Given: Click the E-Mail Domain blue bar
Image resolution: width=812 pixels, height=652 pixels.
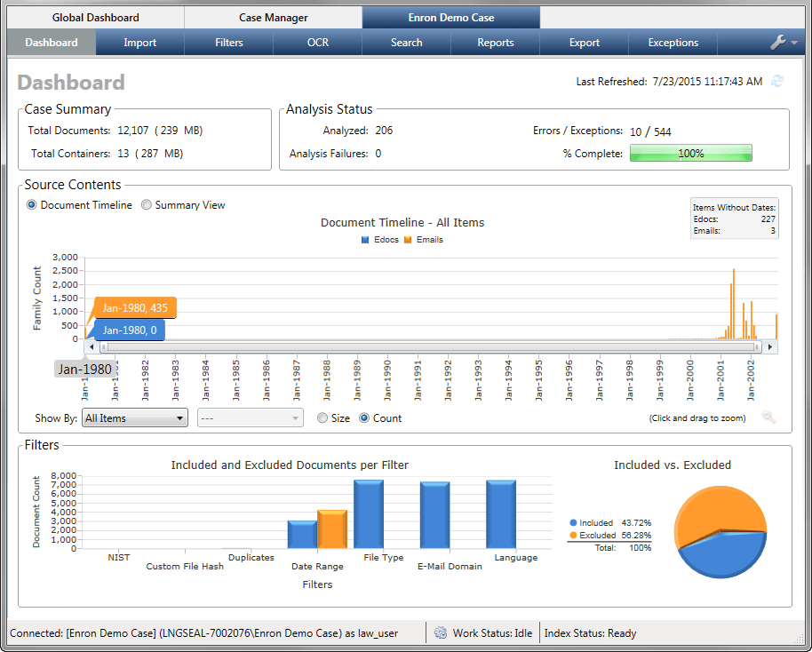Looking at the screenshot, I should click(435, 515).
